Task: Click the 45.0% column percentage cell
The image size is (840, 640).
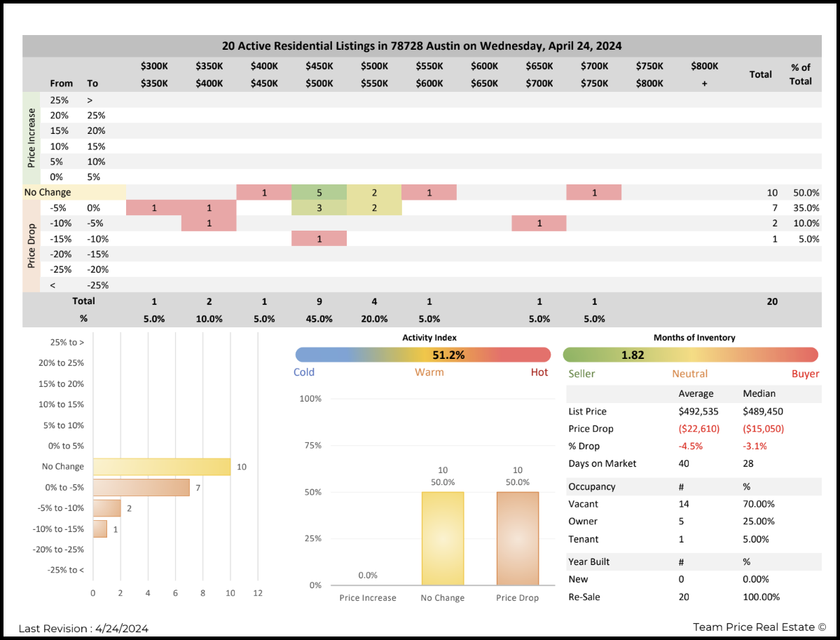Action: point(319,319)
